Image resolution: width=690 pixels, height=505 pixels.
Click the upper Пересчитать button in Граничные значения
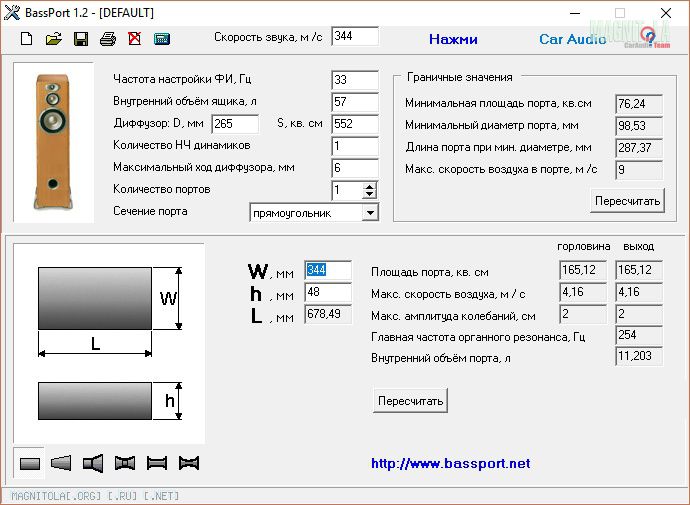click(627, 201)
